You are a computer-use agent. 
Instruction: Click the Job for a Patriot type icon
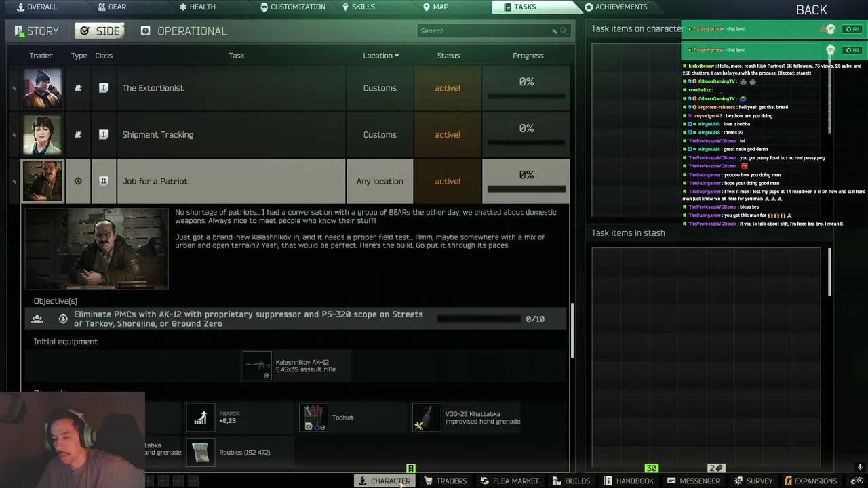click(x=78, y=181)
